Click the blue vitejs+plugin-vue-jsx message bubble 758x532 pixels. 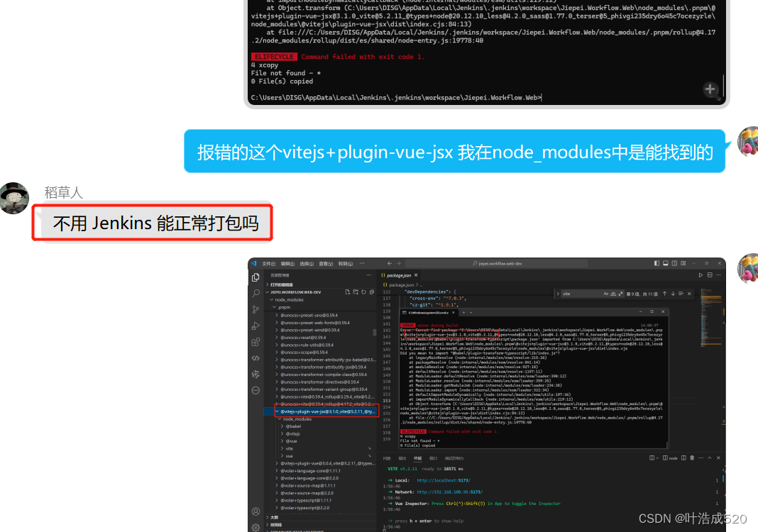(x=454, y=151)
